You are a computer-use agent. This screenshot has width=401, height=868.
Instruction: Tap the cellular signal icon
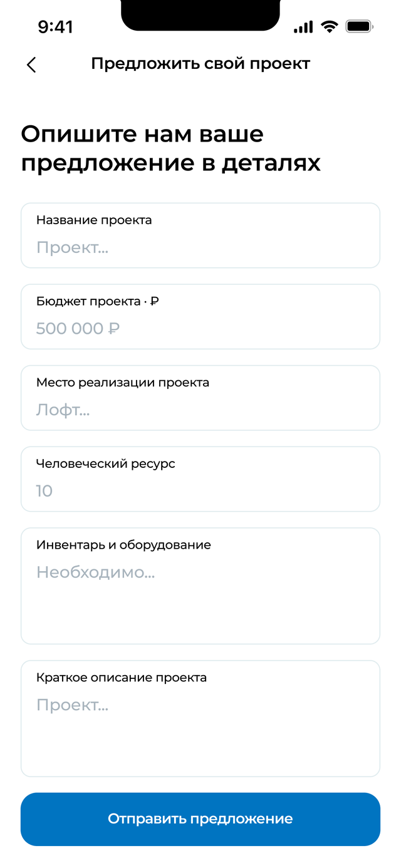point(303,27)
